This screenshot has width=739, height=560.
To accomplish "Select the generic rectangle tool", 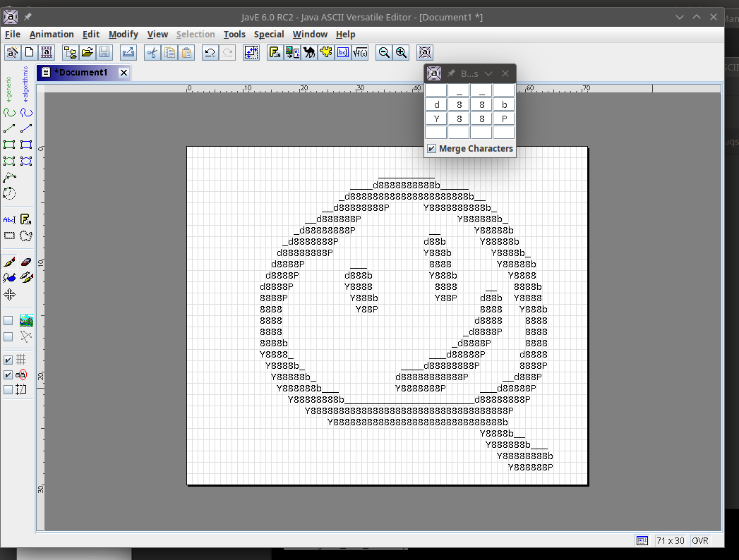I will click(9, 145).
